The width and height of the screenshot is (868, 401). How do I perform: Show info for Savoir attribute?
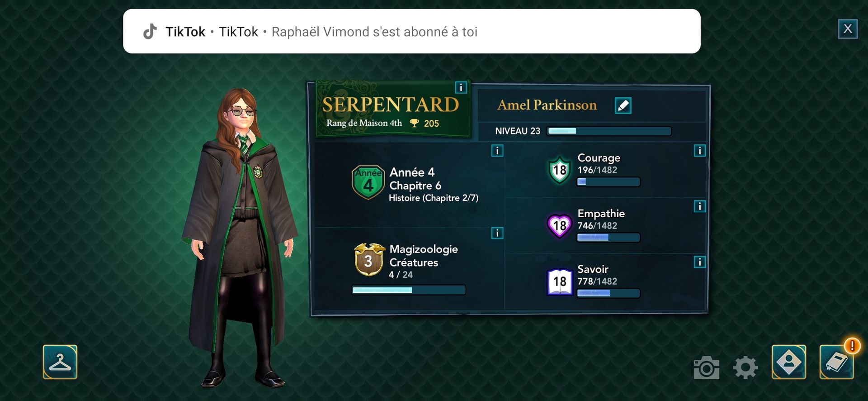[700, 262]
